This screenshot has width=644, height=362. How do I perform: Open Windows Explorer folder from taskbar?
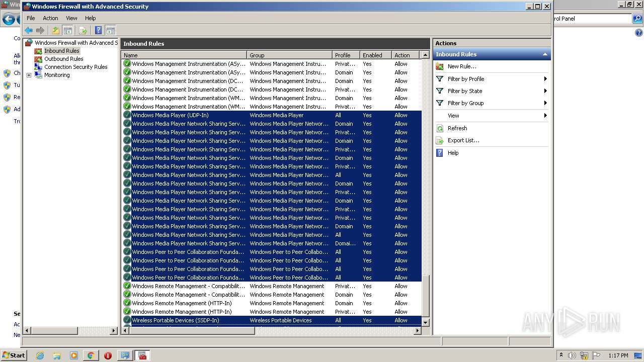coord(57,355)
